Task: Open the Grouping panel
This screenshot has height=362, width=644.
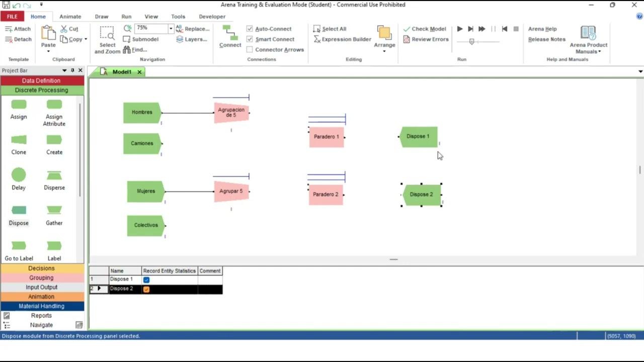Action: (41, 278)
